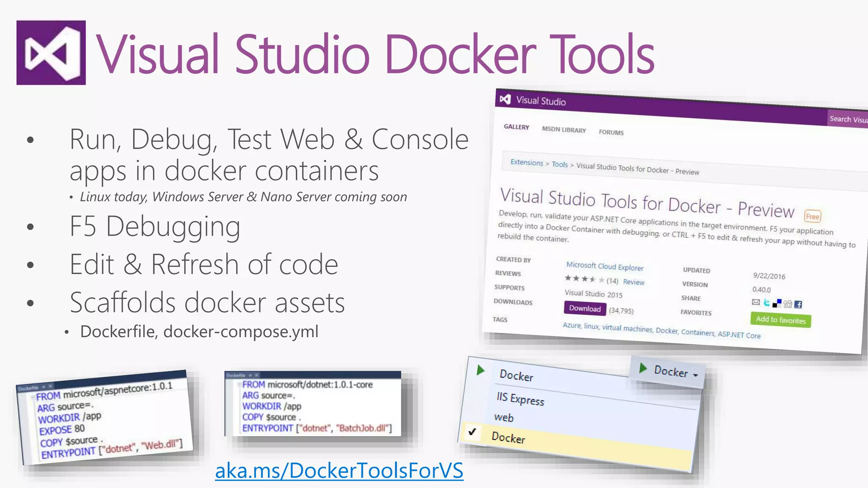The image size is (868, 488).
Task: Click the linux tag link
Action: coord(592,326)
